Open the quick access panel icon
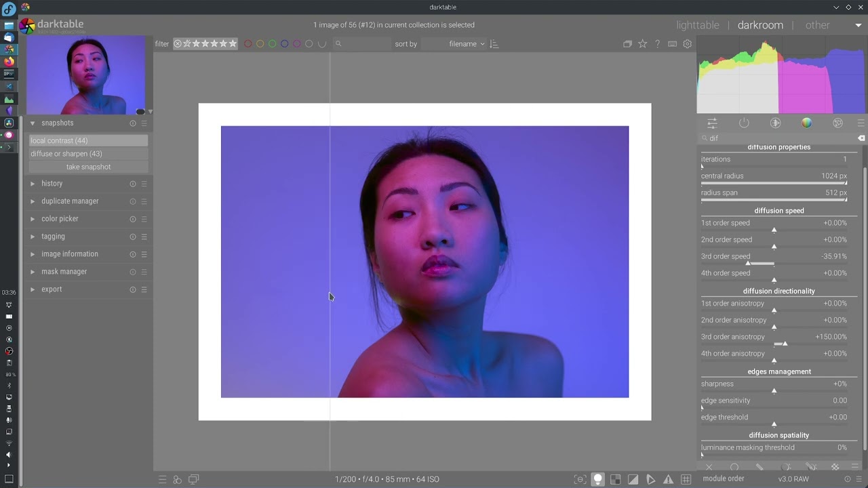The height and width of the screenshot is (488, 868). point(712,123)
